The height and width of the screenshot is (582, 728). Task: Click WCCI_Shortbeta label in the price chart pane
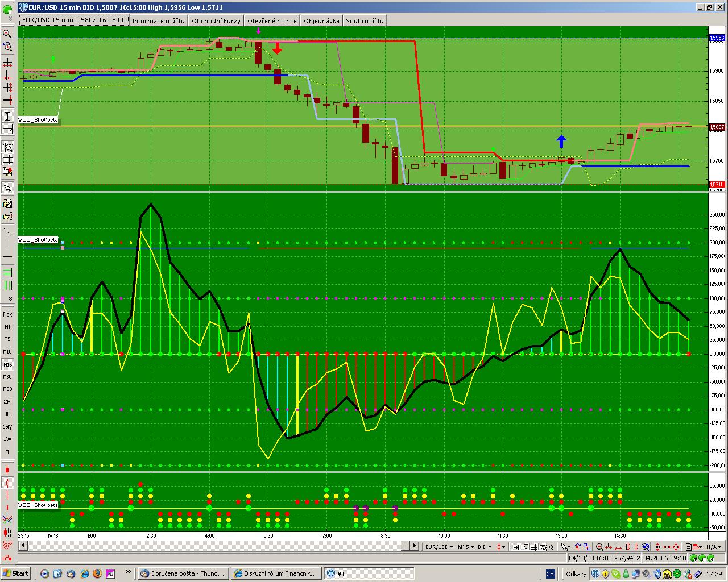click(38, 120)
